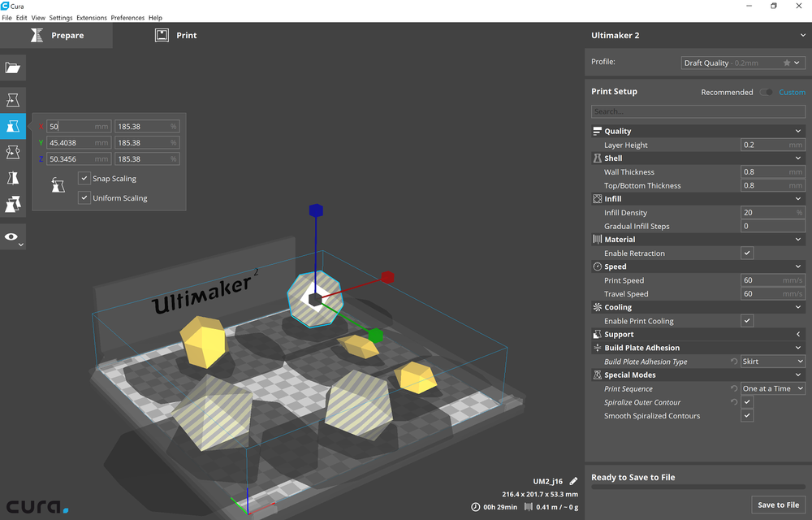
Task: Switch to the Print tab
Action: point(175,35)
